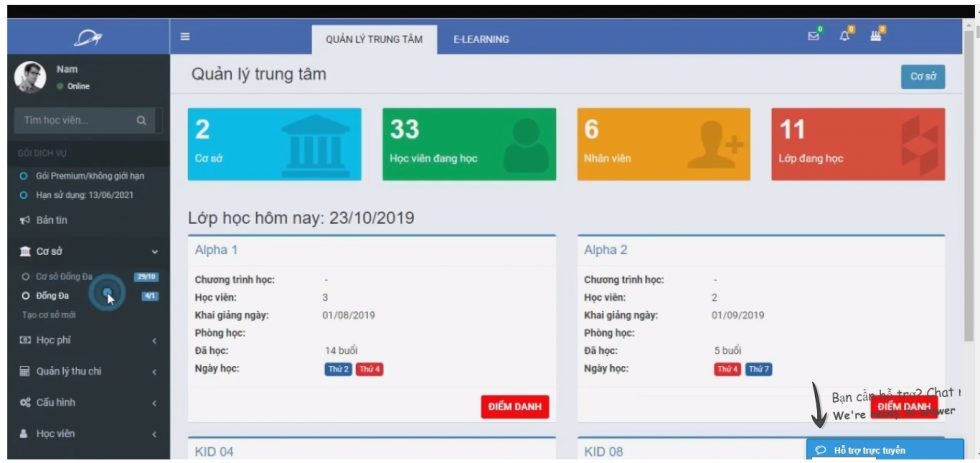Click the megaphone icon beside Bản tin

click(25, 220)
